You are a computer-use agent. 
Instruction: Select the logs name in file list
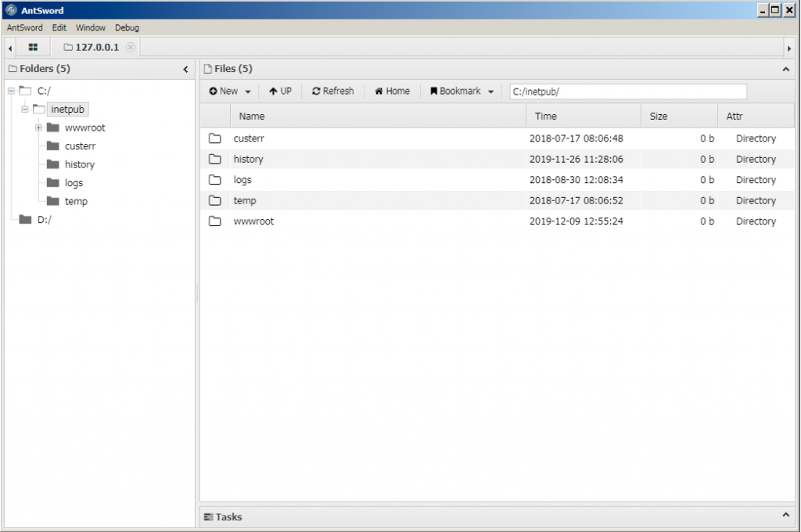[x=242, y=180]
